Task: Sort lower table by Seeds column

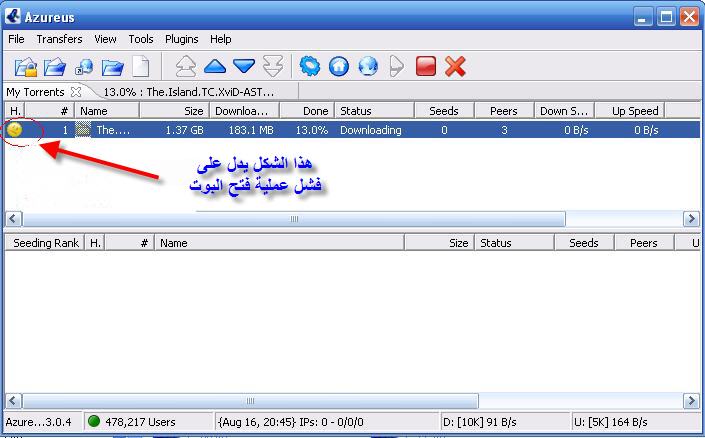Action: click(x=585, y=243)
